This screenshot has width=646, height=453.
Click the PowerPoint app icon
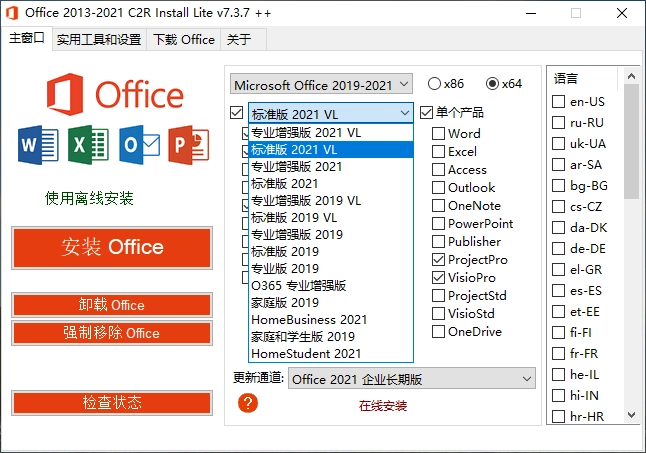[x=189, y=145]
